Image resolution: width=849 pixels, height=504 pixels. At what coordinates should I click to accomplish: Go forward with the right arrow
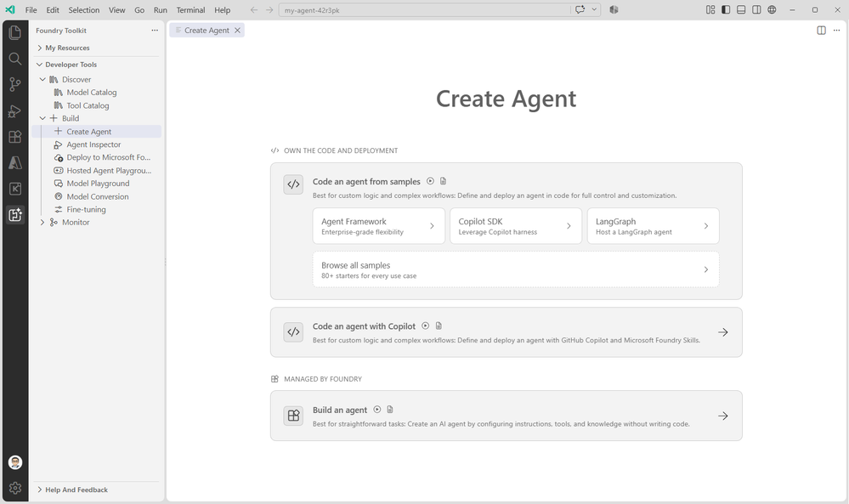pyautogui.click(x=269, y=9)
